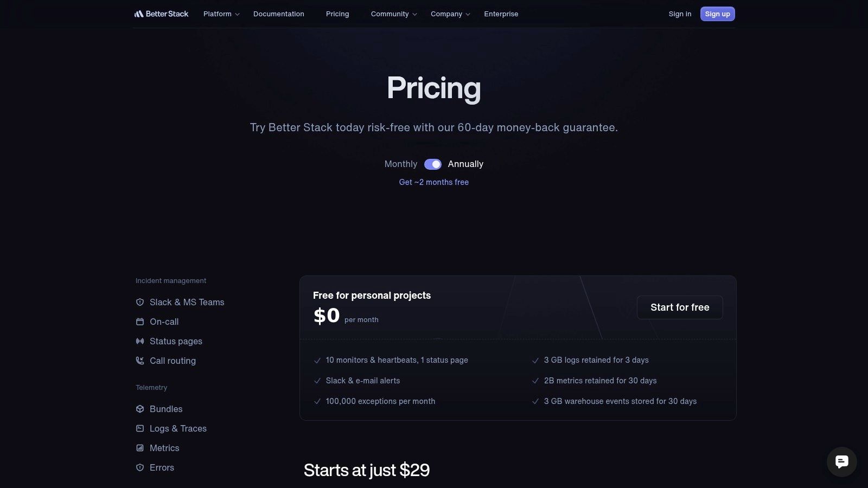Click the Logs & Traces icon
This screenshot has width=868, height=488.
point(140,428)
